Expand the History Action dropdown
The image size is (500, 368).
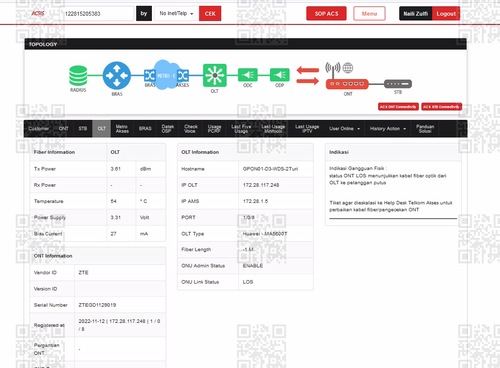(388, 129)
